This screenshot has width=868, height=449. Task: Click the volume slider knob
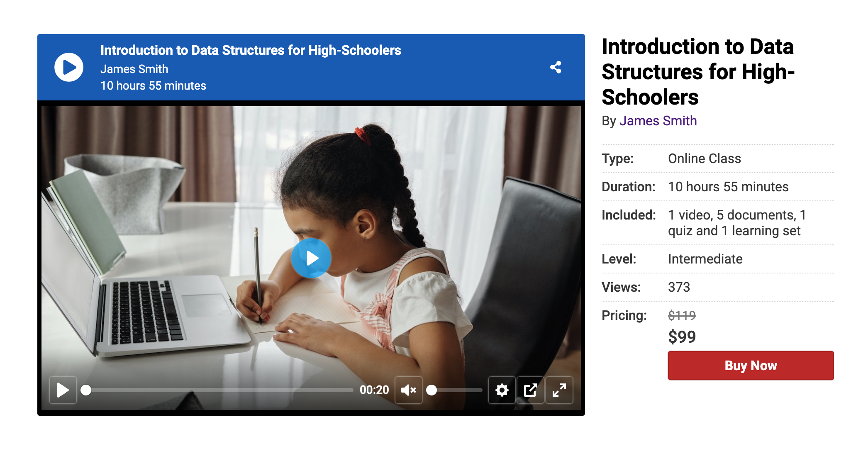pos(432,390)
